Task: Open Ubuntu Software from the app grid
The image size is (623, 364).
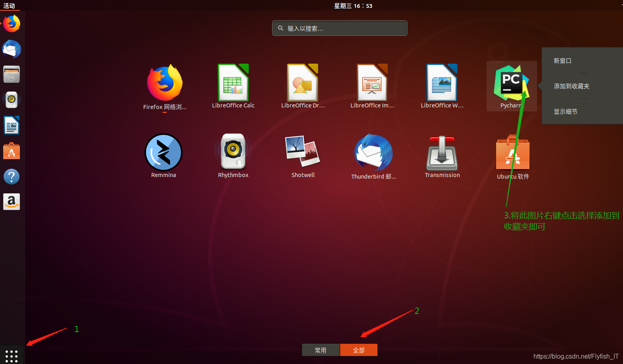Action: tap(513, 153)
